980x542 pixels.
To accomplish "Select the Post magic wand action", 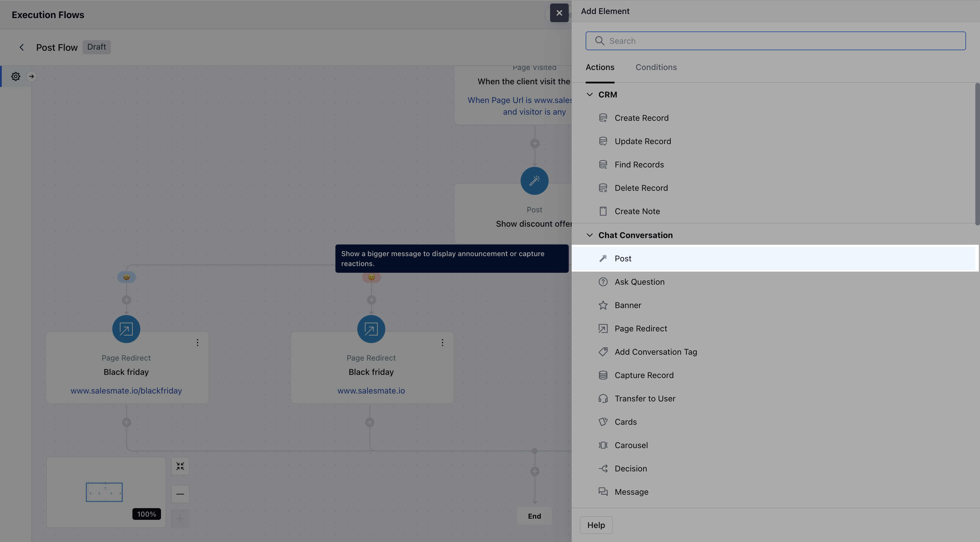I will (623, 258).
